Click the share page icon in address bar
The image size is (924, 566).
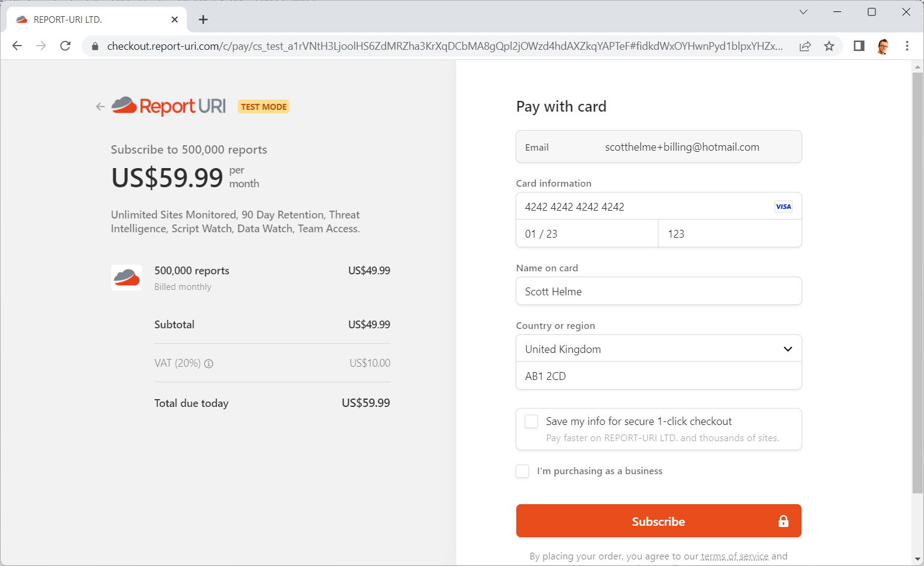[805, 46]
